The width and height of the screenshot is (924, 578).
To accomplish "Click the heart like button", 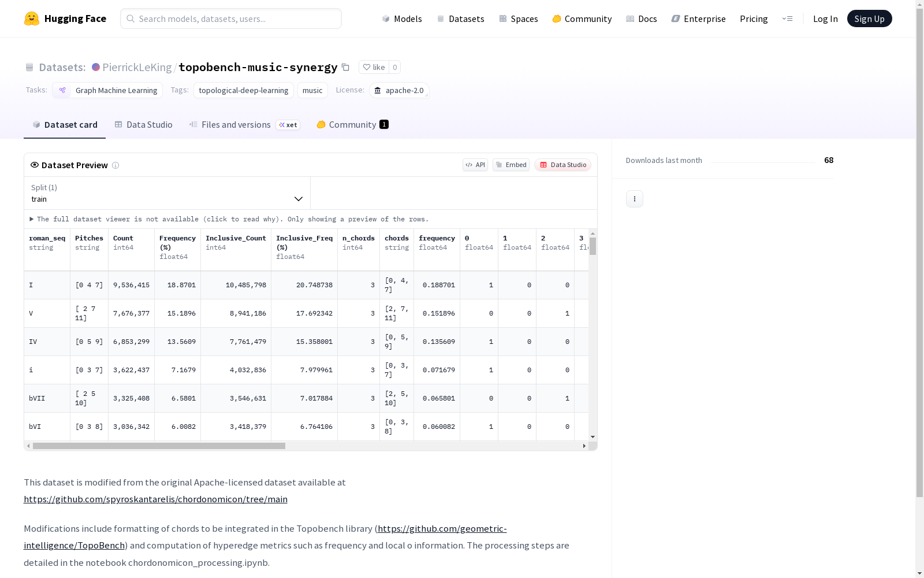I will pyautogui.click(x=374, y=67).
